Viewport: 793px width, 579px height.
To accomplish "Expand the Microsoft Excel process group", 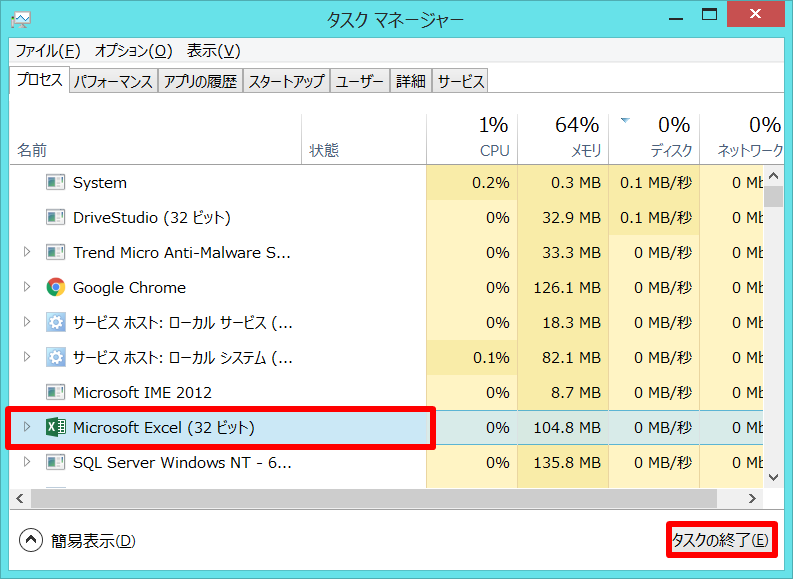I will [27, 427].
